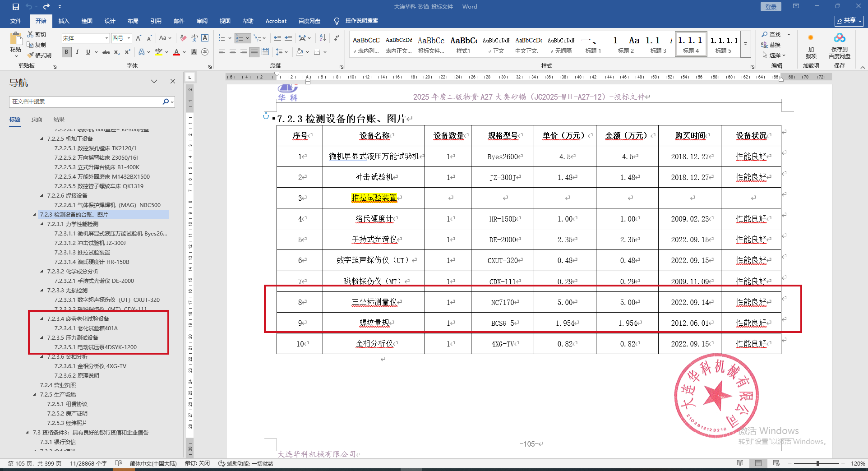This screenshot has height=471, width=868.
Task: Toggle Underline formatting
Action: pyautogui.click(x=88, y=52)
